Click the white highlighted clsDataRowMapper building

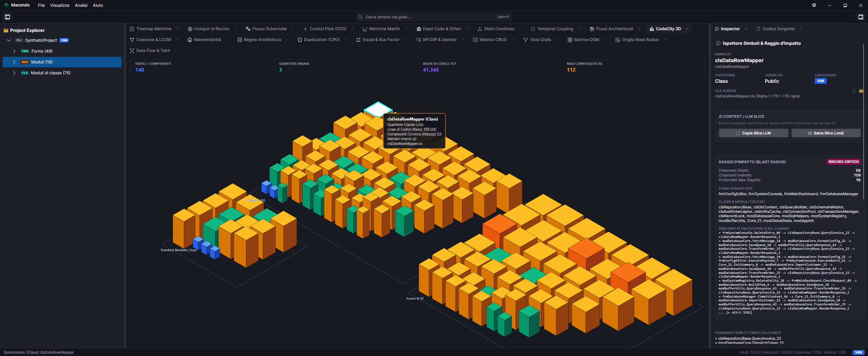(x=378, y=109)
